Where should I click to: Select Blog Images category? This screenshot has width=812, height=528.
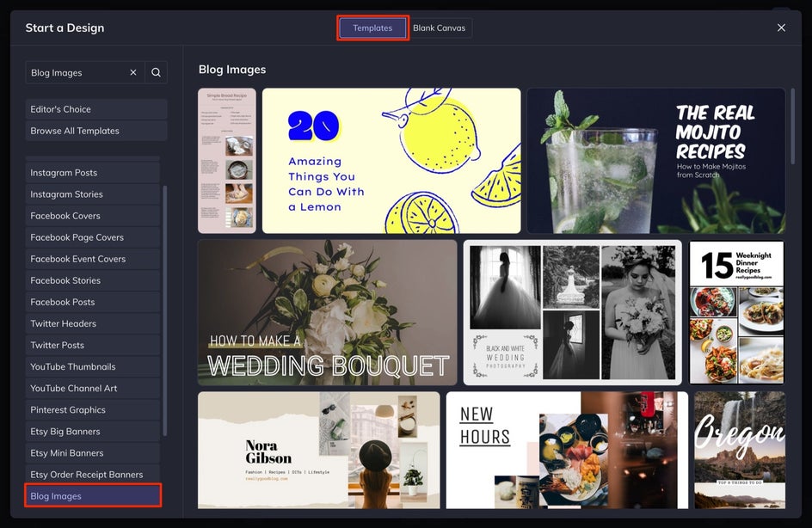coord(93,496)
